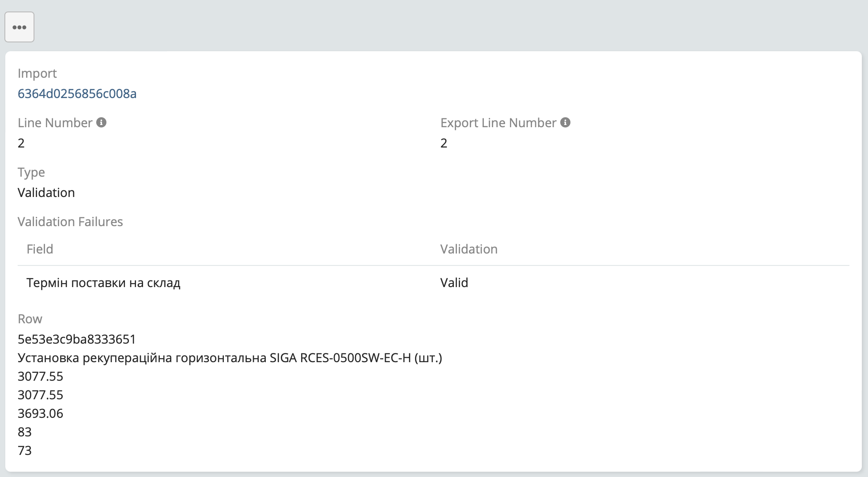
Task: Click the Valid validation cell
Action: click(x=454, y=283)
